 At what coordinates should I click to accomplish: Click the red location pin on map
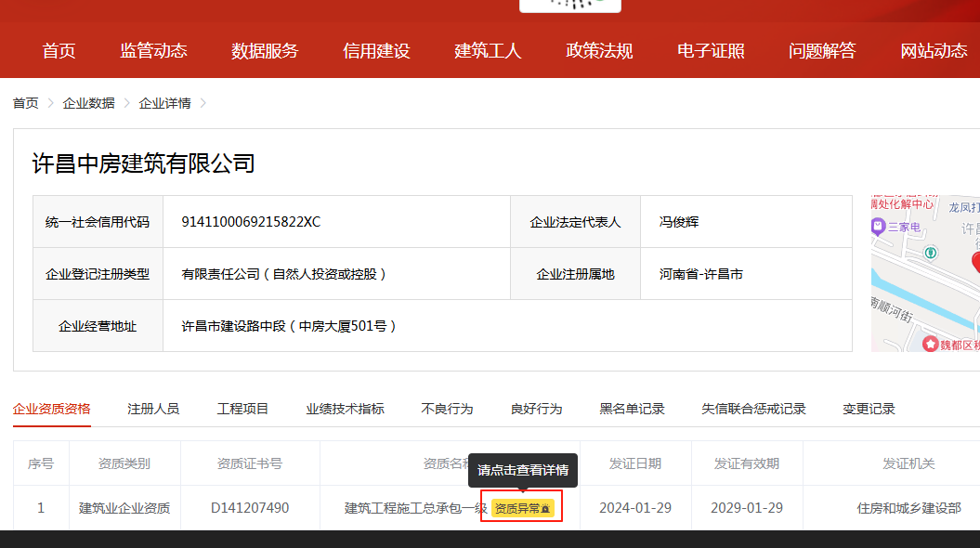(x=975, y=261)
